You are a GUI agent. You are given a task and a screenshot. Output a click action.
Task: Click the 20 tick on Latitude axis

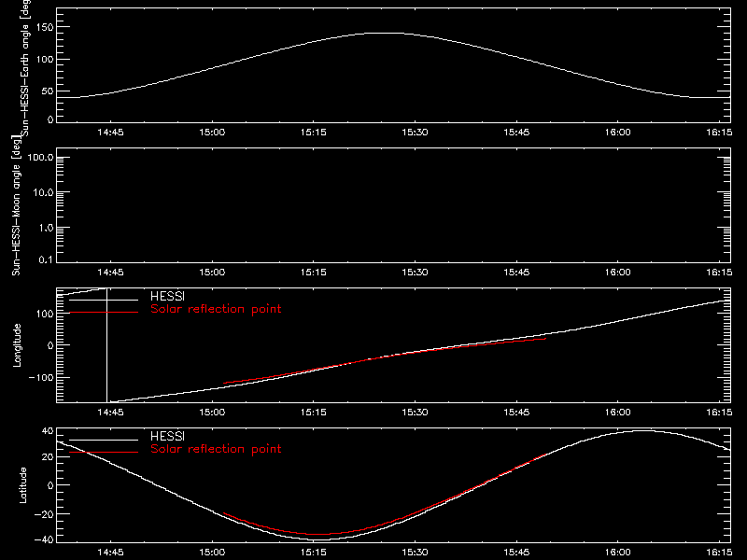coord(48,457)
